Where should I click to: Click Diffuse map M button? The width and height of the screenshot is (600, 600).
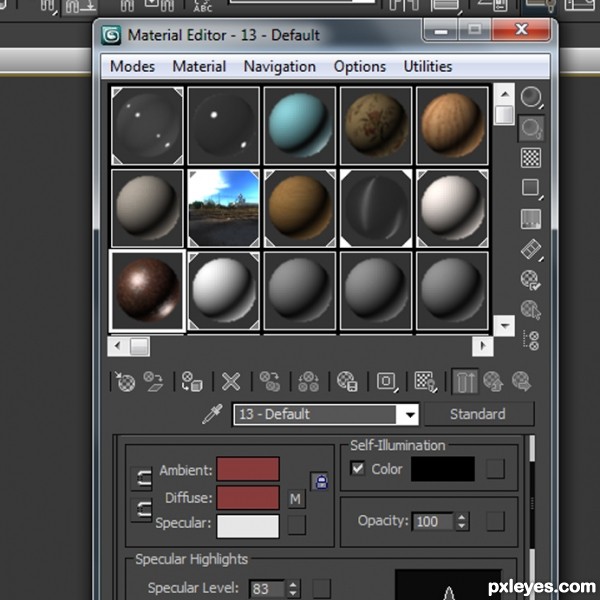coord(296,499)
